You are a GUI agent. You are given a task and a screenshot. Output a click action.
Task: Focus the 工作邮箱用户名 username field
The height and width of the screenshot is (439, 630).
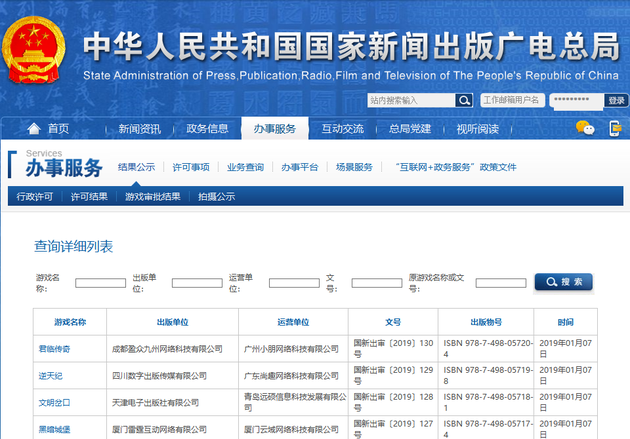[512, 100]
